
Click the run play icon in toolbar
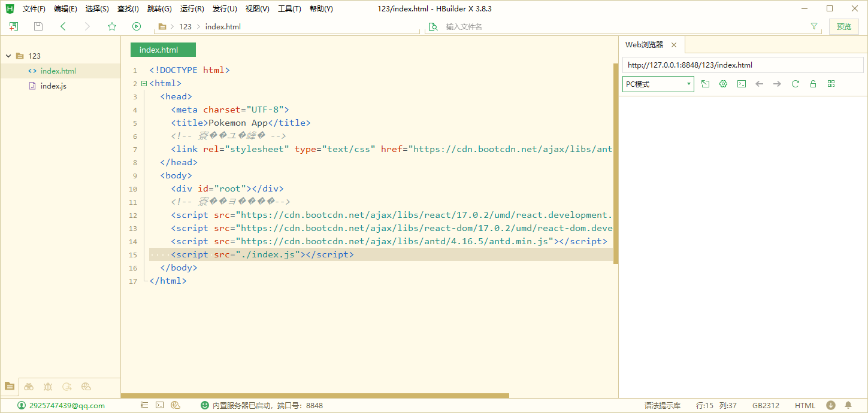point(137,26)
